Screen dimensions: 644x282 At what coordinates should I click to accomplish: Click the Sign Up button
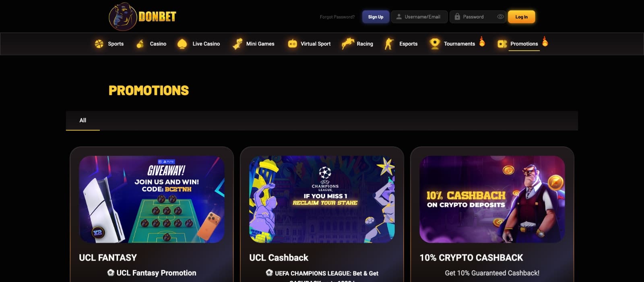(376, 17)
